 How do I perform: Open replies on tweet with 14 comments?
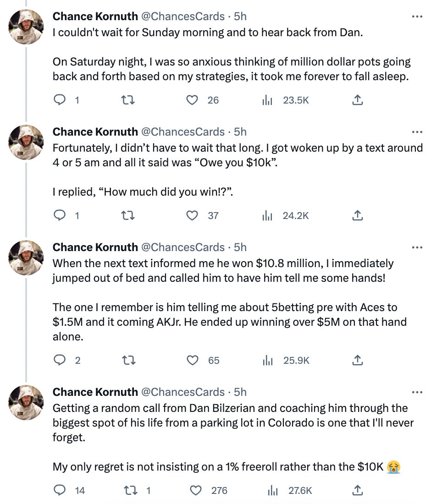click(x=60, y=490)
